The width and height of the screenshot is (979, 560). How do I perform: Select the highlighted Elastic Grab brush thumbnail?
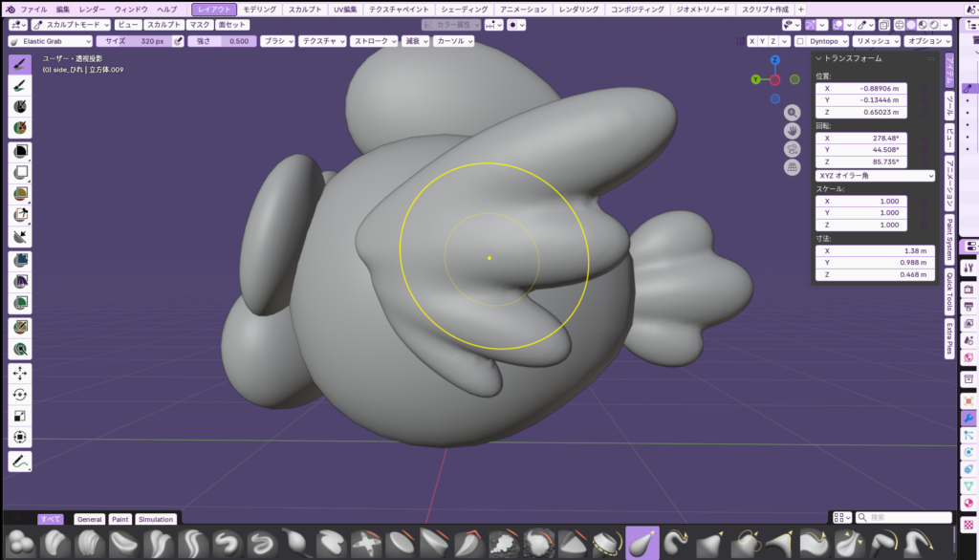[642, 543]
